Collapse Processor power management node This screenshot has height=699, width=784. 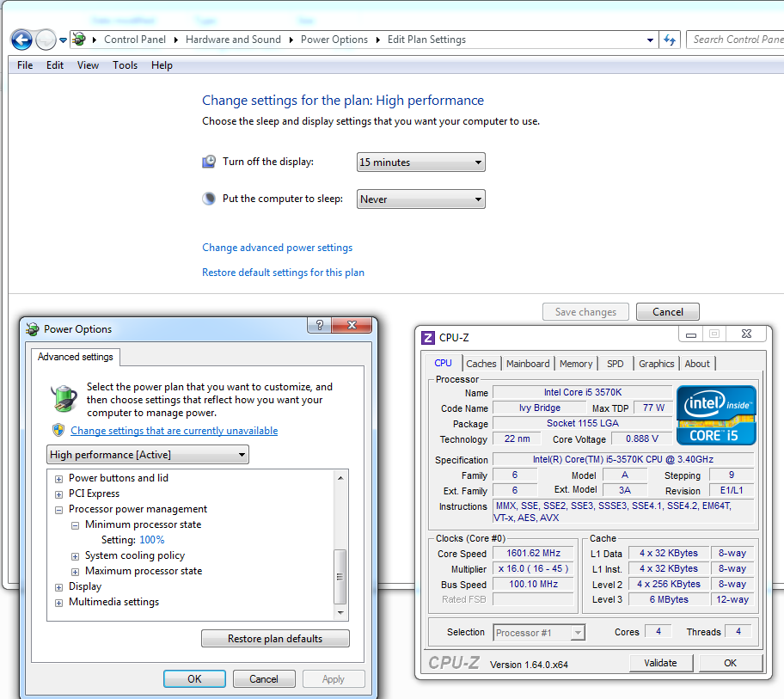[x=59, y=510]
